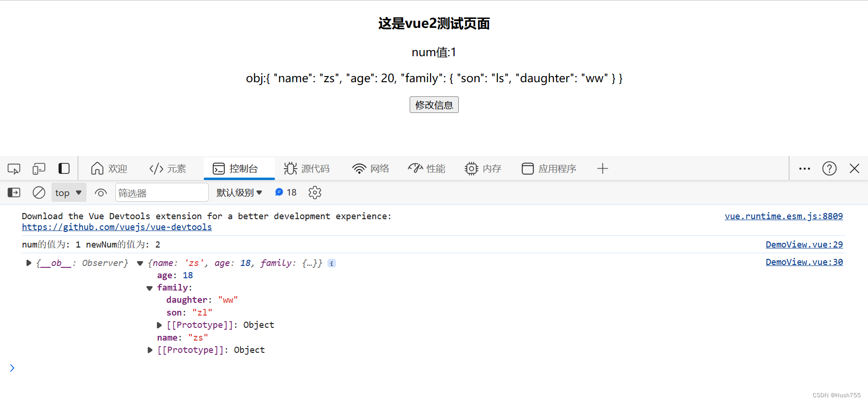Select the age: 18 property row
The height and width of the screenshot is (402, 868).
coord(175,275)
